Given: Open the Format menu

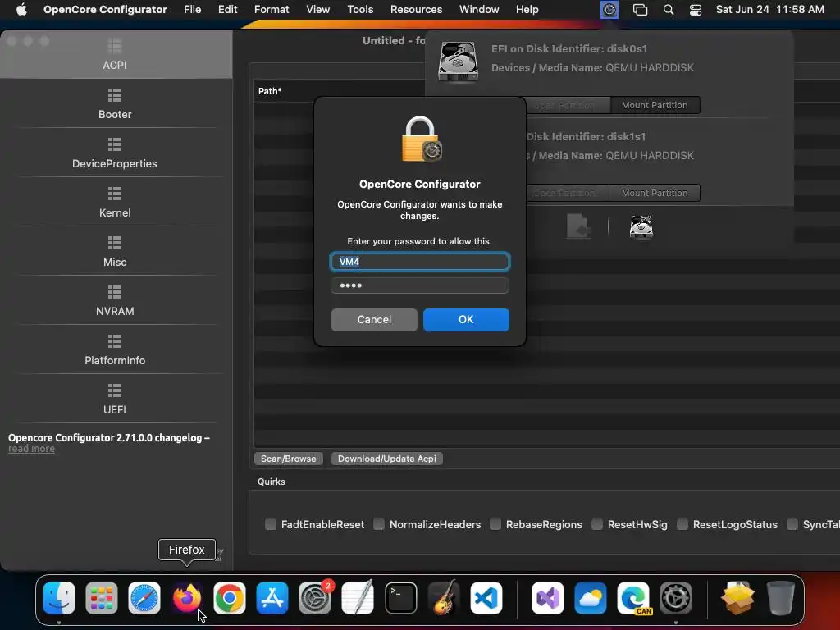Looking at the screenshot, I should 272,10.
